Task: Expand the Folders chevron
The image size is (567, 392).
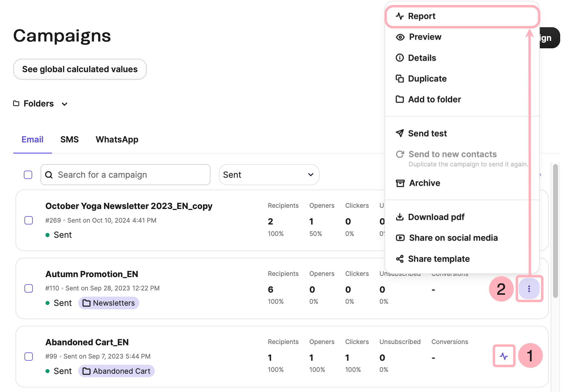Action: click(x=64, y=104)
